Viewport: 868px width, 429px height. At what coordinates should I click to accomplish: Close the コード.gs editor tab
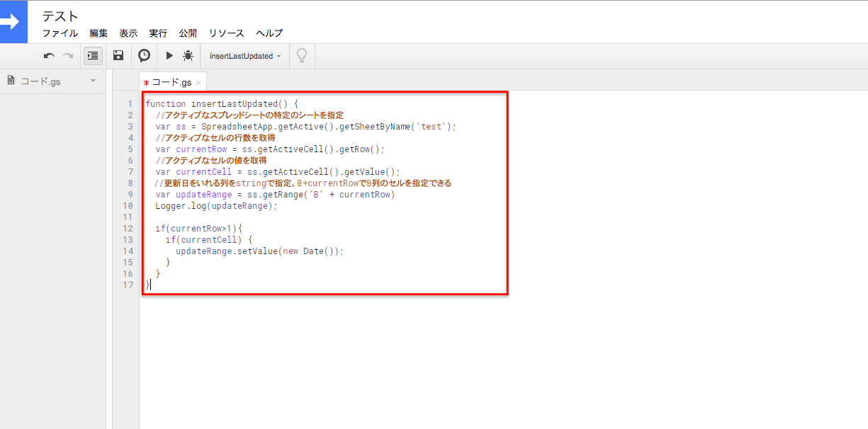(199, 83)
